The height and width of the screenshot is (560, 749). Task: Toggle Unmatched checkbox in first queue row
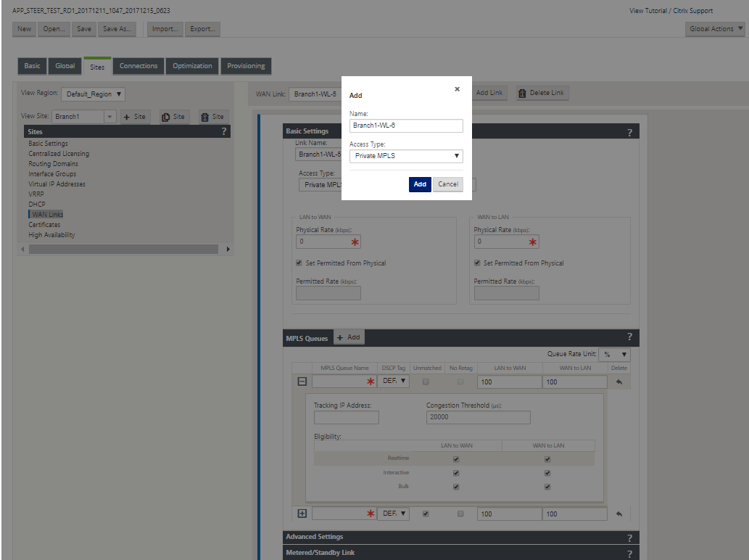pyautogui.click(x=426, y=382)
